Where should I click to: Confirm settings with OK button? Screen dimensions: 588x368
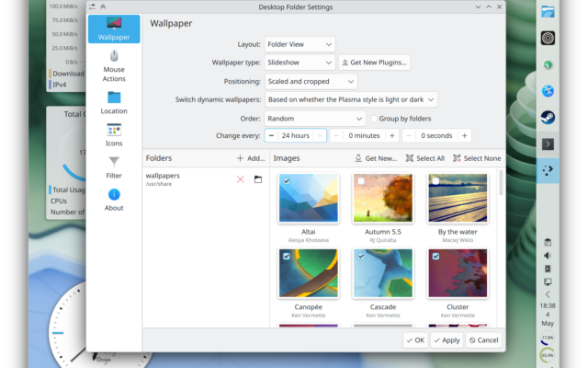tap(415, 340)
